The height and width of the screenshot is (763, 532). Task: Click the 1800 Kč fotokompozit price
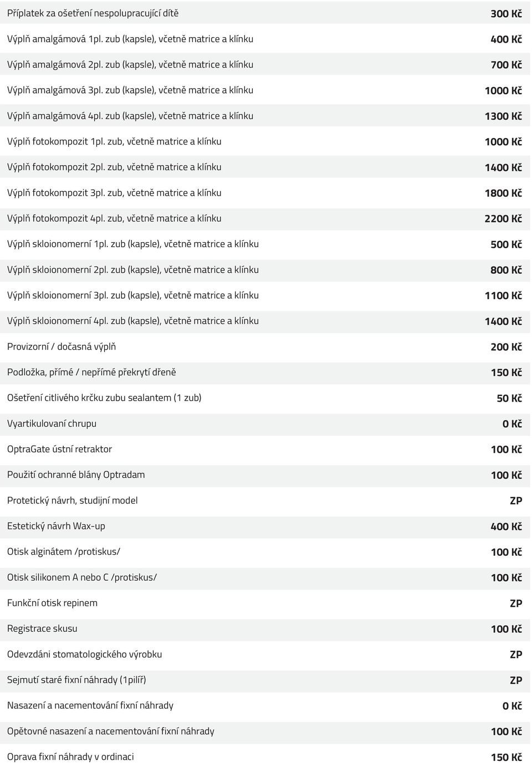tap(503, 193)
